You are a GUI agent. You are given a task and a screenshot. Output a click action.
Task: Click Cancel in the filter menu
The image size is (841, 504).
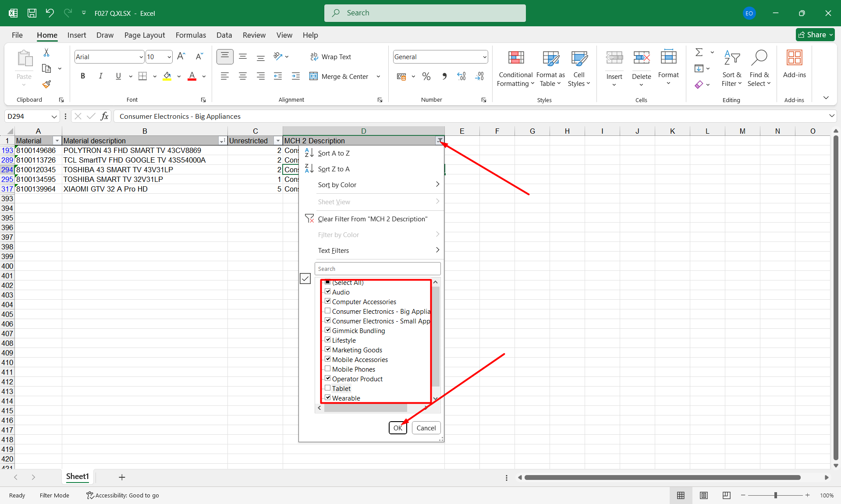426,428
